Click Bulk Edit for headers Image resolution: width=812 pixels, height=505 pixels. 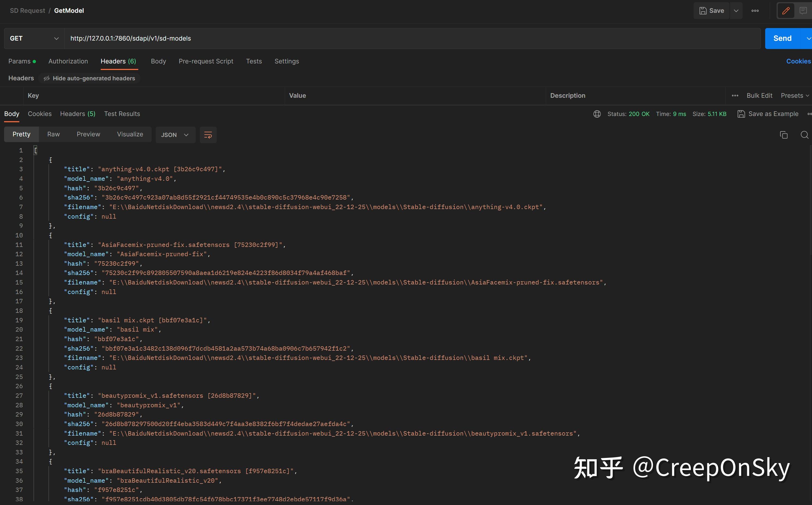[x=759, y=96]
